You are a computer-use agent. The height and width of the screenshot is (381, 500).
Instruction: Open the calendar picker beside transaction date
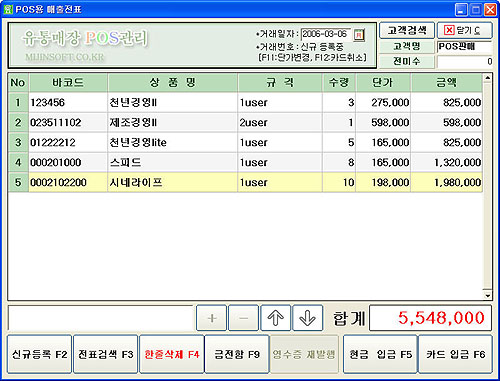359,34
